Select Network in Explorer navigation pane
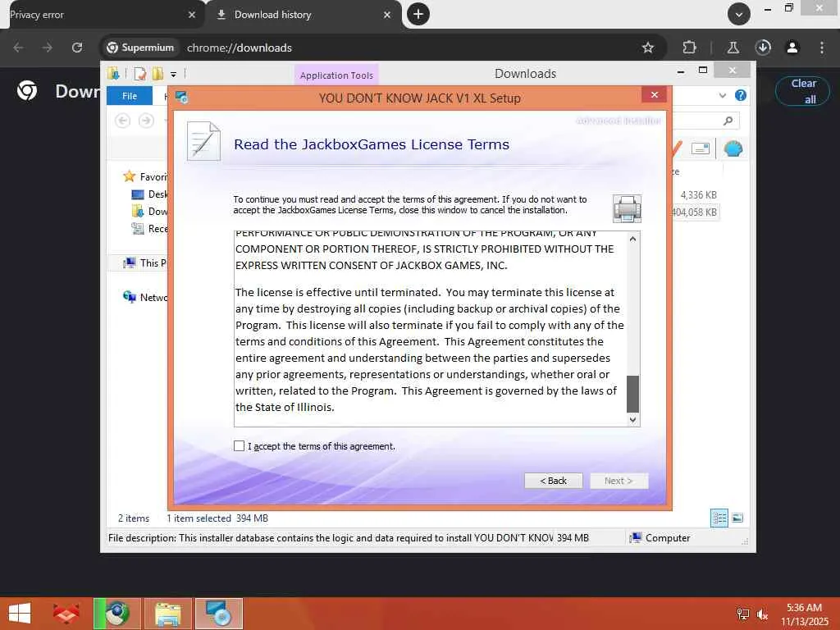The height and width of the screenshot is (630, 840). (144, 297)
